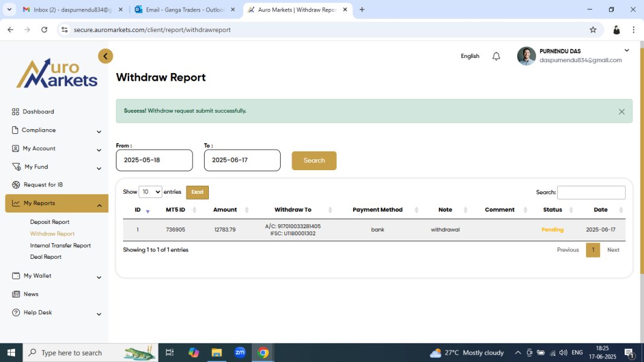The width and height of the screenshot is (644, 362).
Task: Open Deposit Report from the sidebar
Action: (49, 222)
